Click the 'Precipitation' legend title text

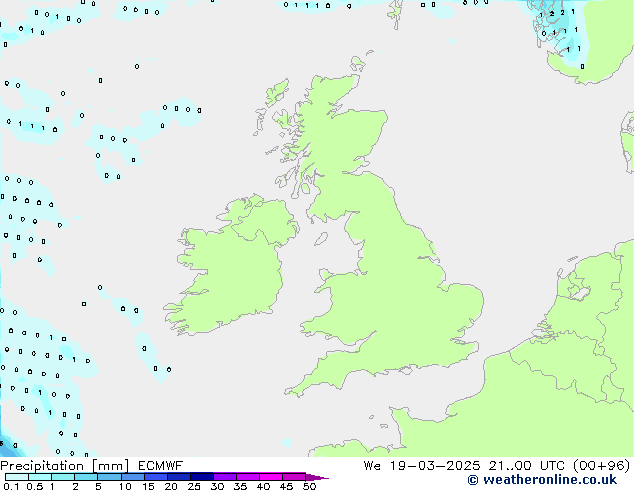42,466
